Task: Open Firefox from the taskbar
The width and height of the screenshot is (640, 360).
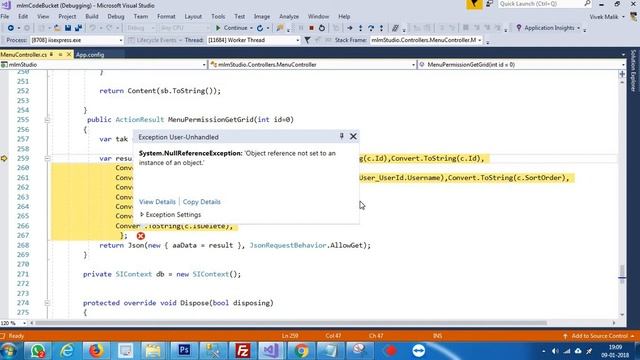Action: [96, 351]
